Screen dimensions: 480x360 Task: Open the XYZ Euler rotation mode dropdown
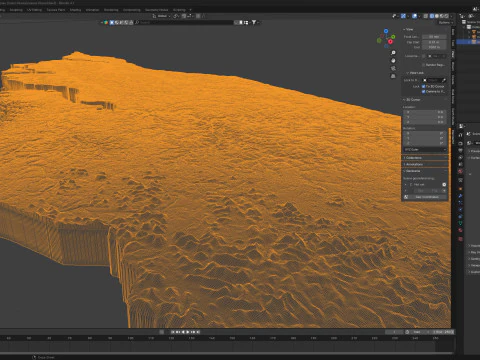425,150
